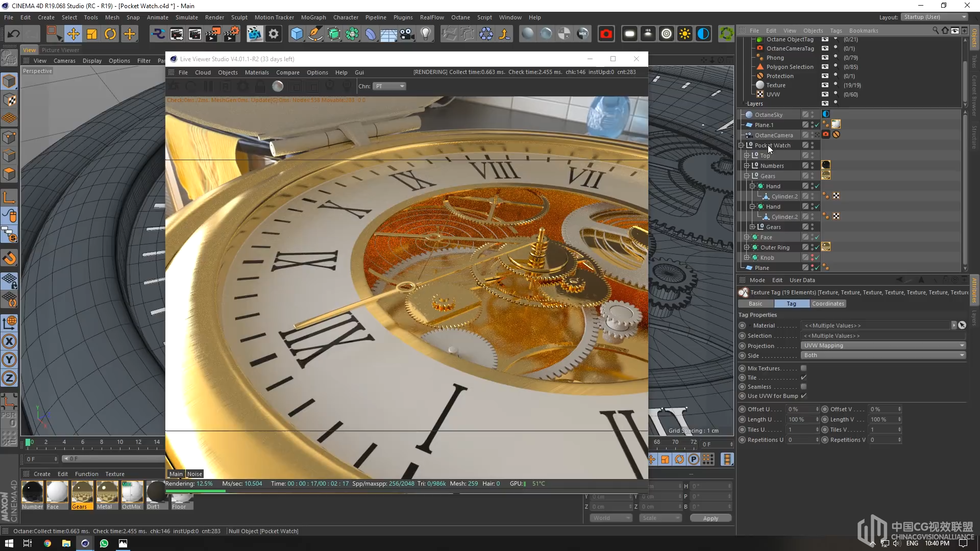Click the MoGraph cloner flower icon
This screenshot has height=551, width=980.
(352, 34)
